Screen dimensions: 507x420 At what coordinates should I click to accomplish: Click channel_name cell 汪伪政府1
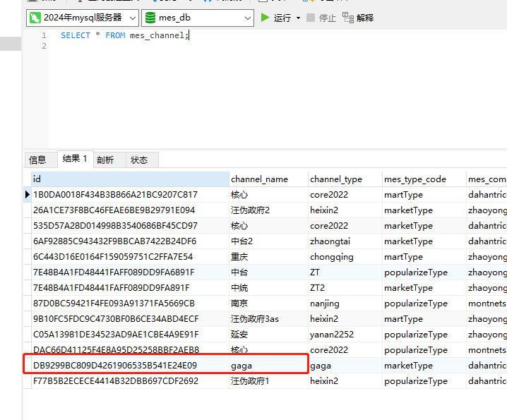269,381
